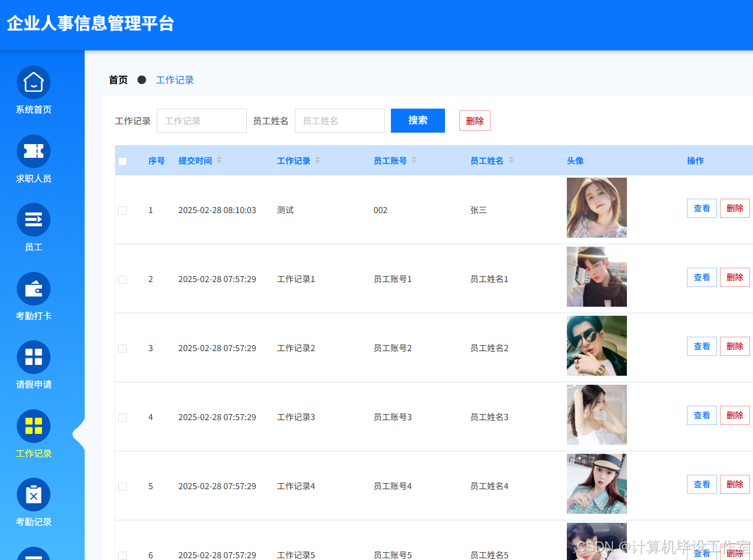Focus the 工作记录 search input

coord(202,121)
